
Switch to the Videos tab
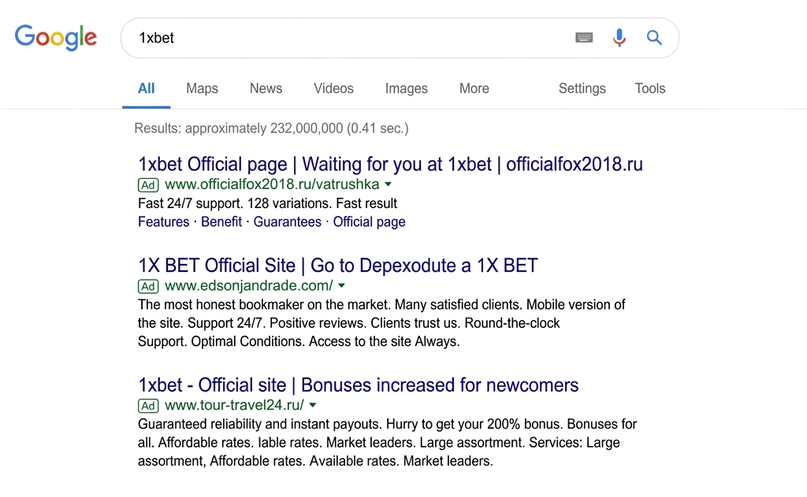pyautogui.click(x=334, y=88)
